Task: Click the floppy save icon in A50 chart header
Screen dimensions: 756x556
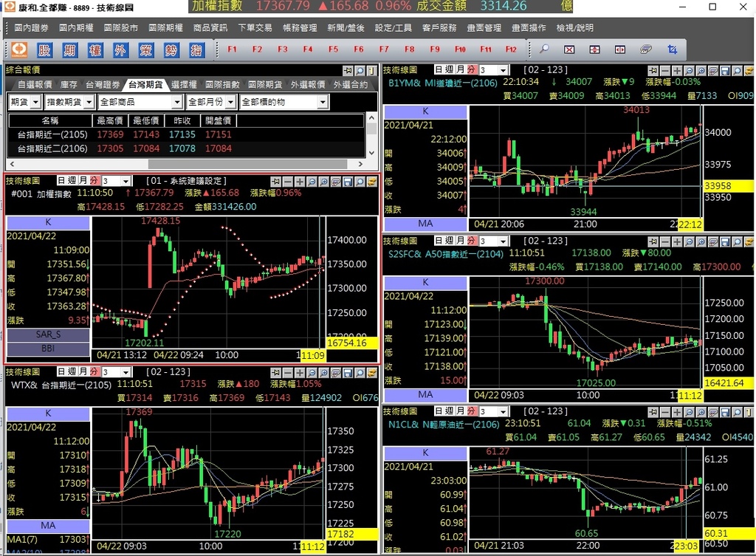Action: tap(725, 241)
